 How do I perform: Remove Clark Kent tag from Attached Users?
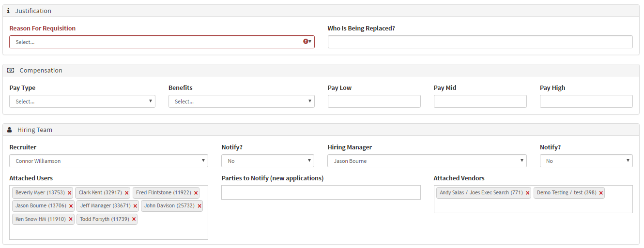[126, 193]
